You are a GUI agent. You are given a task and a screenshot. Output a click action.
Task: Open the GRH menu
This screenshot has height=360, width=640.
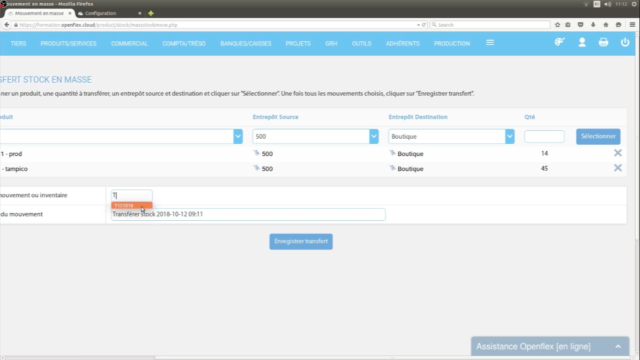pos(331,43)
